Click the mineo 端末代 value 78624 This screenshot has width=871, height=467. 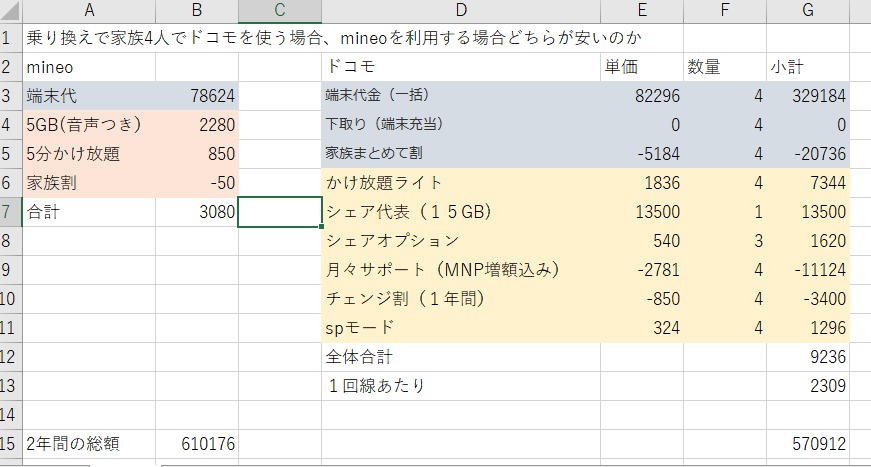point(197,96)
